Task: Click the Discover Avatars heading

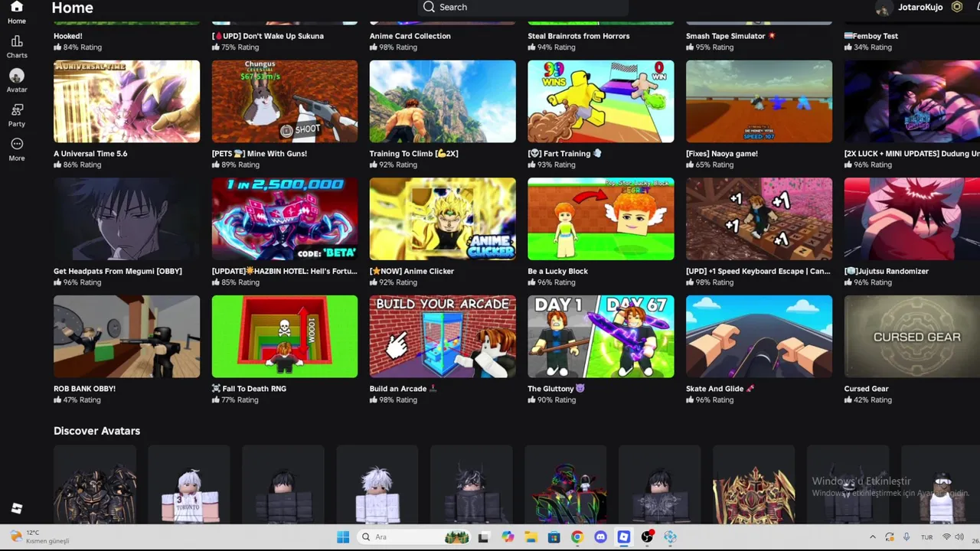Action: coord(96,431)
